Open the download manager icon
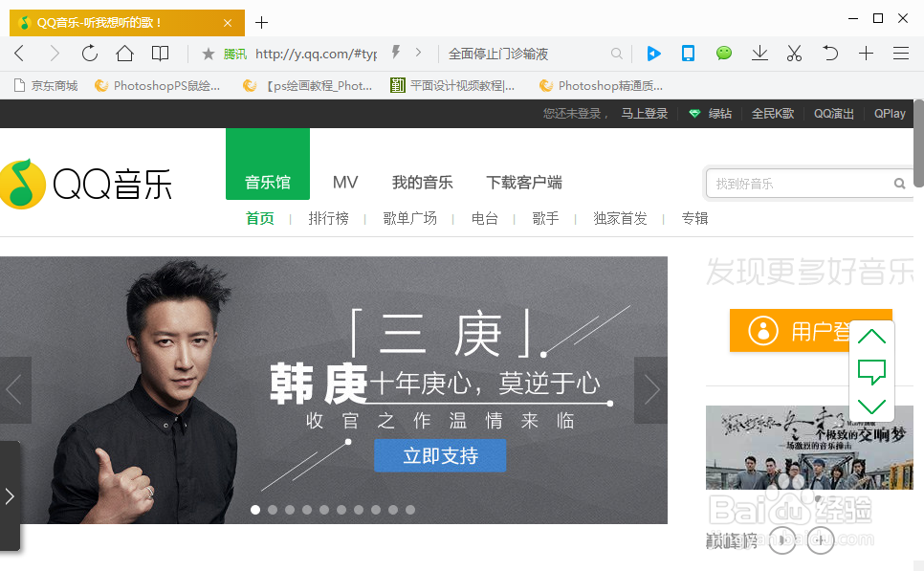This screenshot has width=924, height=571. pos(759,54)
